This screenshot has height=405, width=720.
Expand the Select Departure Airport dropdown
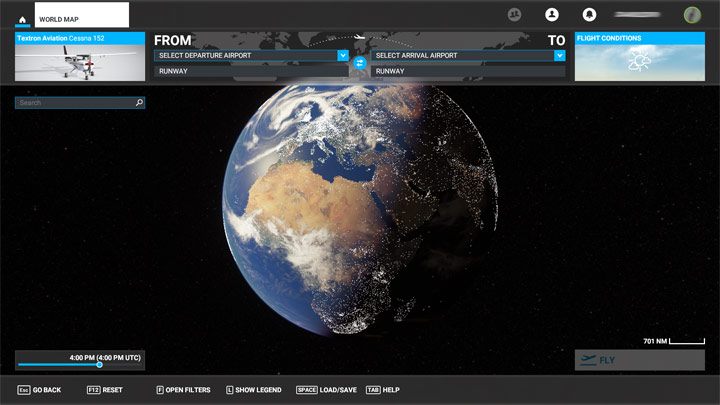coord(343,56)
